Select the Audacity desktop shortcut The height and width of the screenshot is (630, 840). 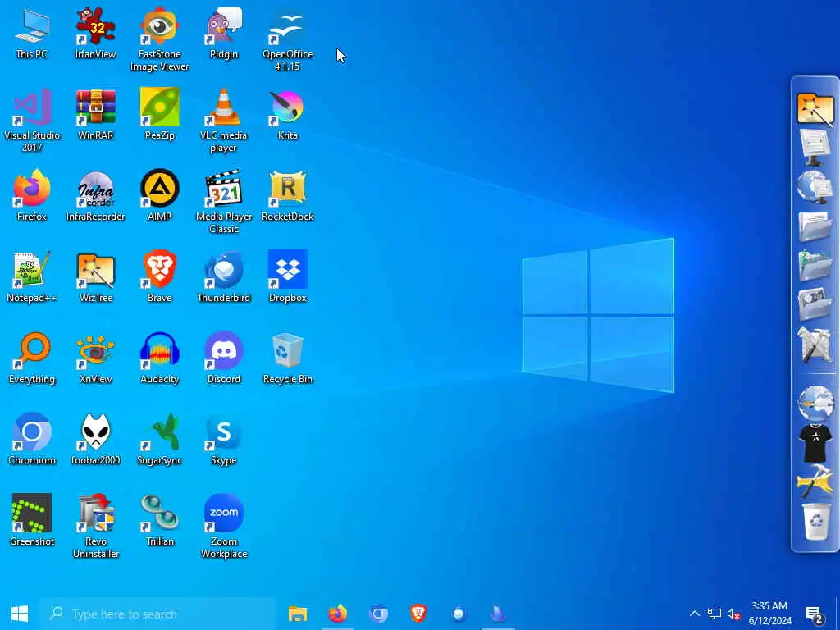click(160, 358)
